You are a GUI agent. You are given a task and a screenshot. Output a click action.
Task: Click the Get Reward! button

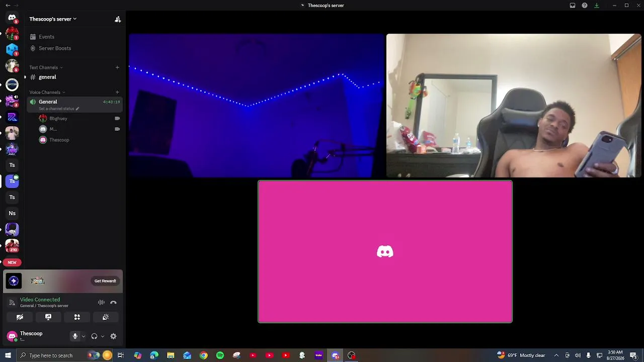105,281
